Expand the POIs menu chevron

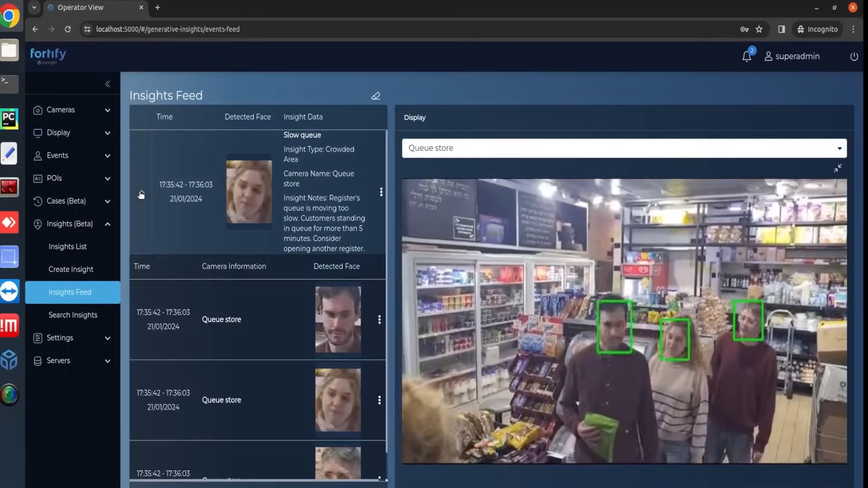click(108, 178)
